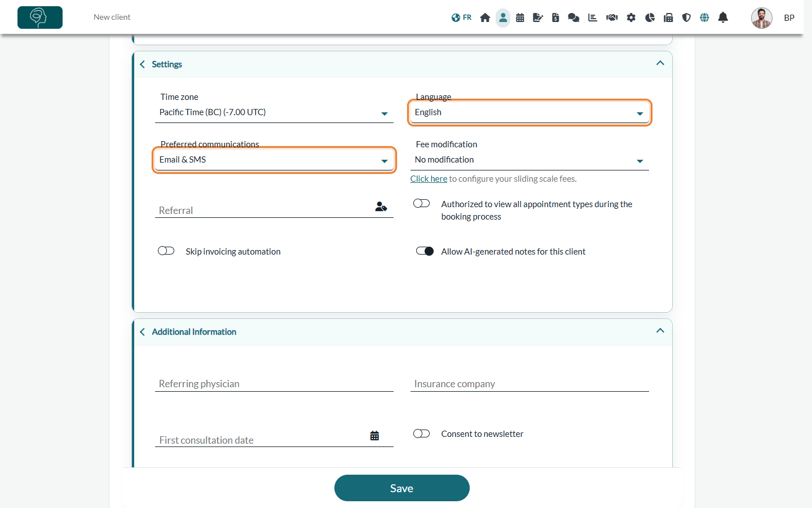This screenshot has width=812, height=508.
Task: Open the notes pen-and-paper icon
Action: (538, 17)
